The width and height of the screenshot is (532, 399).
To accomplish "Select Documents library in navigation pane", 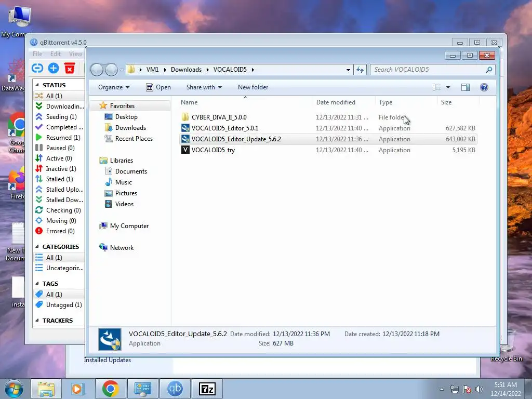I will 131,171.
